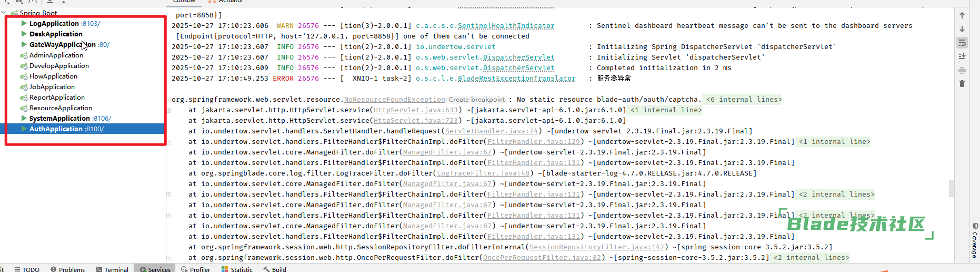Toggle soft-wrap in console output
The width and height of the screenshot is (980, 272).
(962, 43)
